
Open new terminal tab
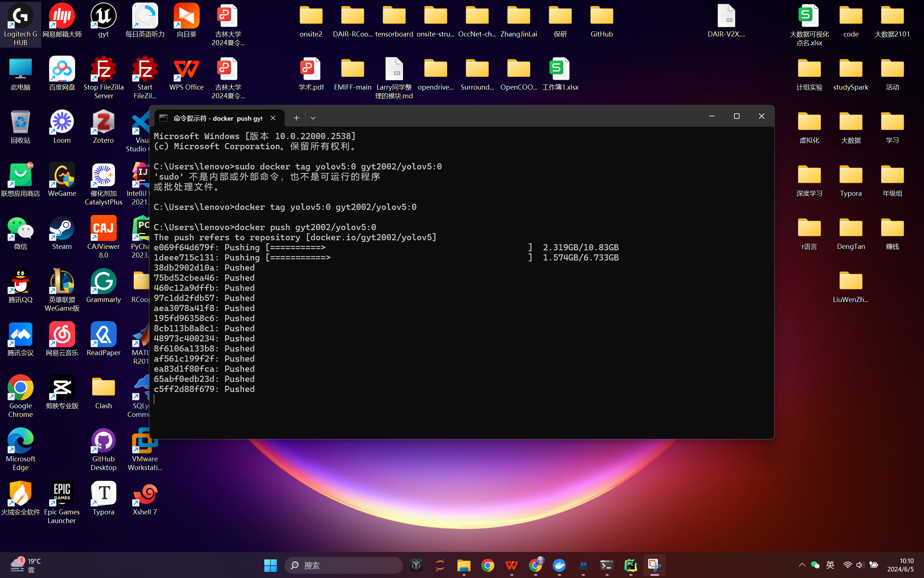point(296,118)
